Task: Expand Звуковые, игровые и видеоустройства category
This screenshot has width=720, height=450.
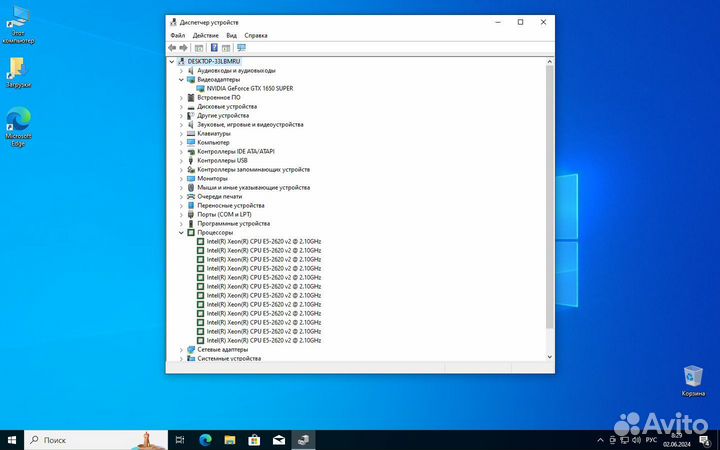Action: 181,124
